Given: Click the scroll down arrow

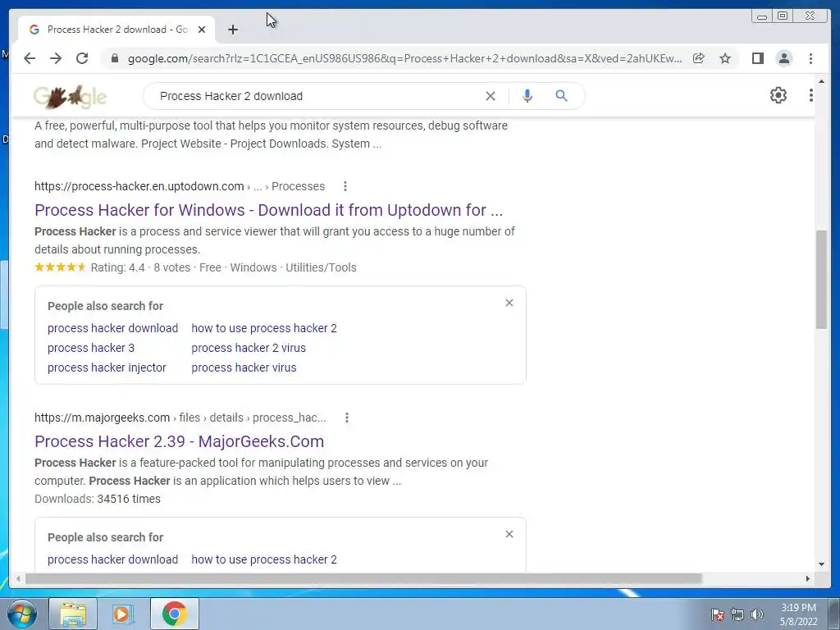Looking at the screenshot, I should pos(821,564).
